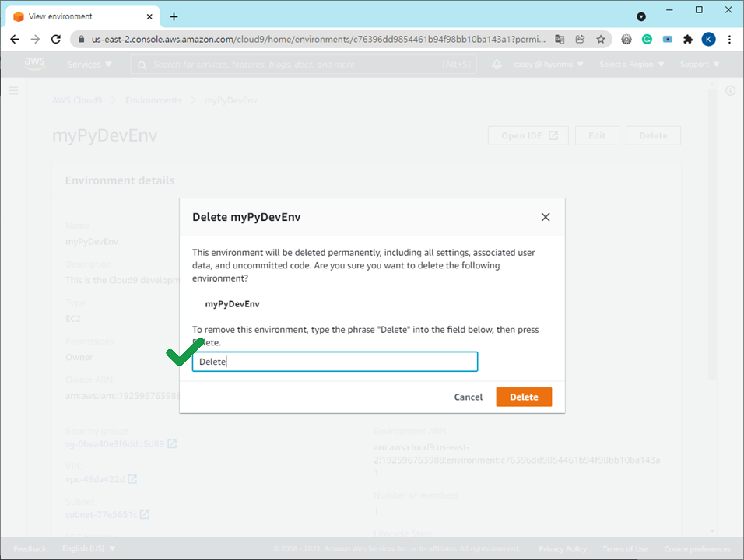Click the orange Delete confirmation button
Viewport: 744px width, 560px height.
[524, 397]
